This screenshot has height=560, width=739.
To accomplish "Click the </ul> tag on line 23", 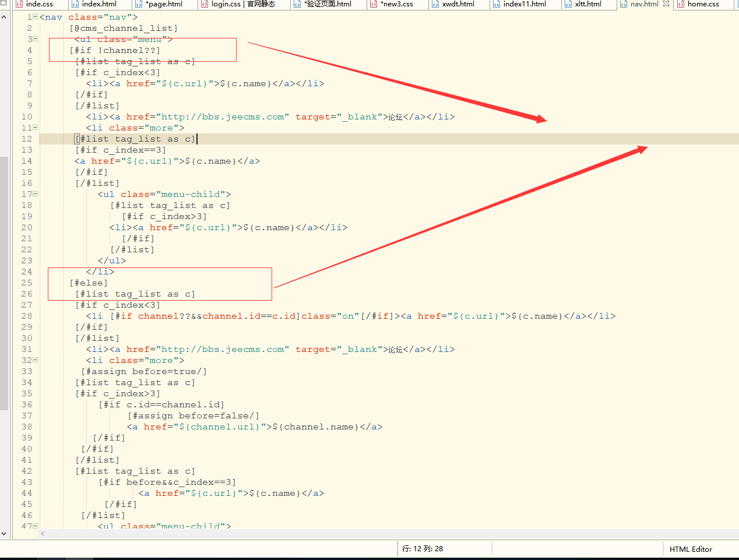I will click(112, 260).
